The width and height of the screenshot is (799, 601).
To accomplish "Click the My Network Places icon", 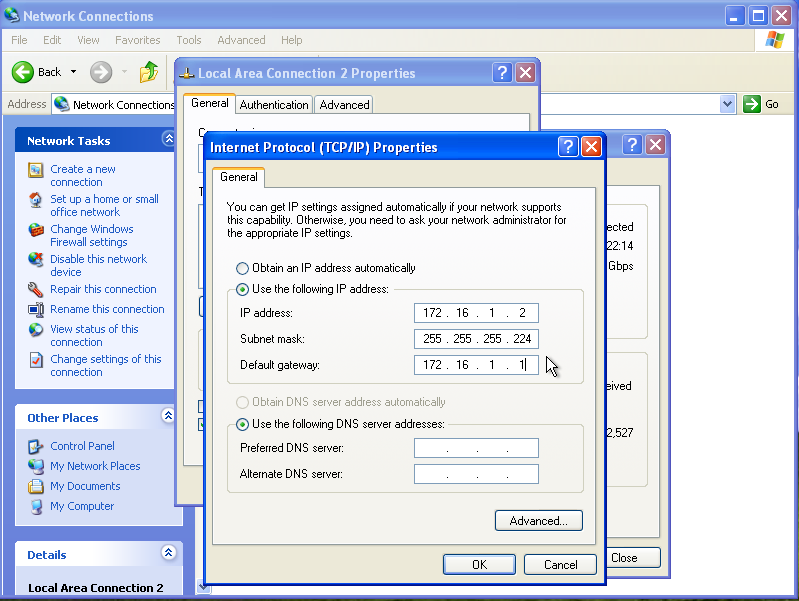I will (36, 466).
